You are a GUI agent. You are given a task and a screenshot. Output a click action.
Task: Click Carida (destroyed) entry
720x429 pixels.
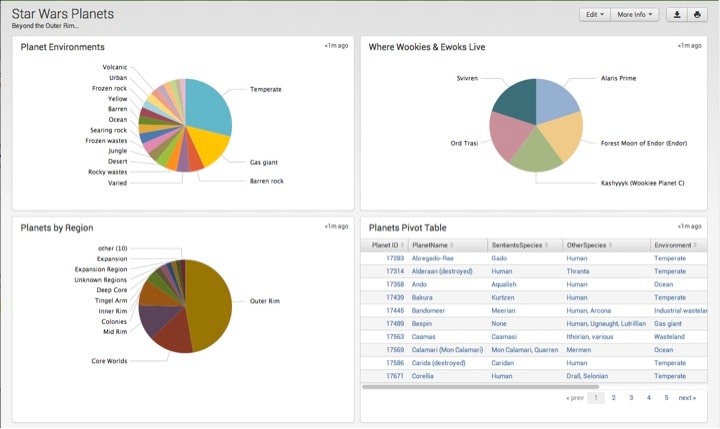pyautogui.click(x=439, y=363)
